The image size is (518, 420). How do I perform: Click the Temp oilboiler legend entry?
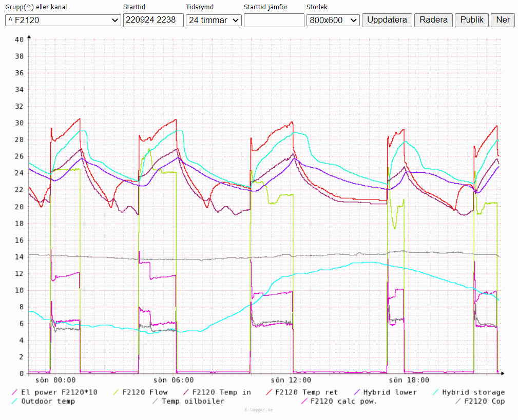point(193,401)
